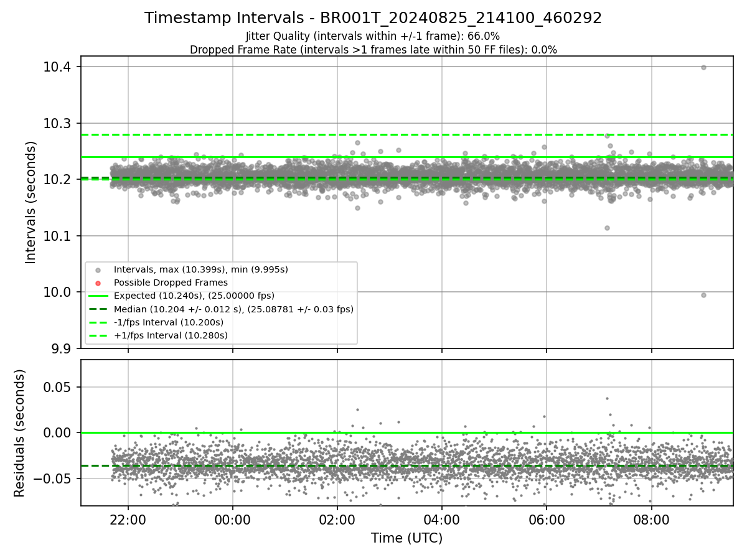Click the 0.00 residuals tick label

pos(57,433)
